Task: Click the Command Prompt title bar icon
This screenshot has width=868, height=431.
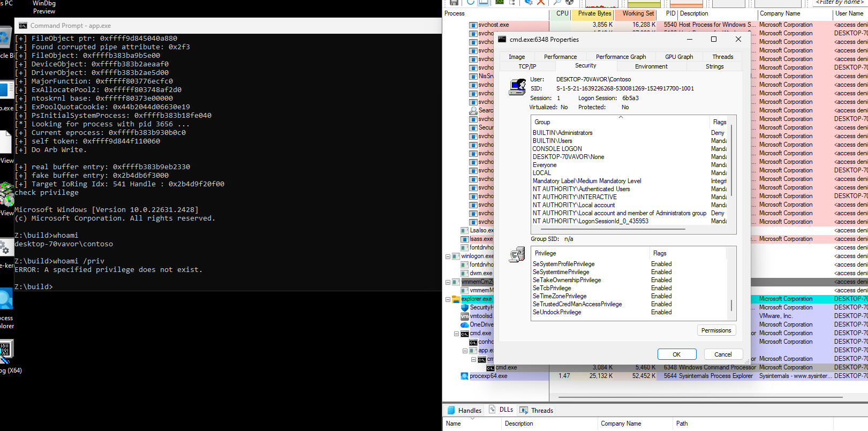Action: [x=22, y=25]
